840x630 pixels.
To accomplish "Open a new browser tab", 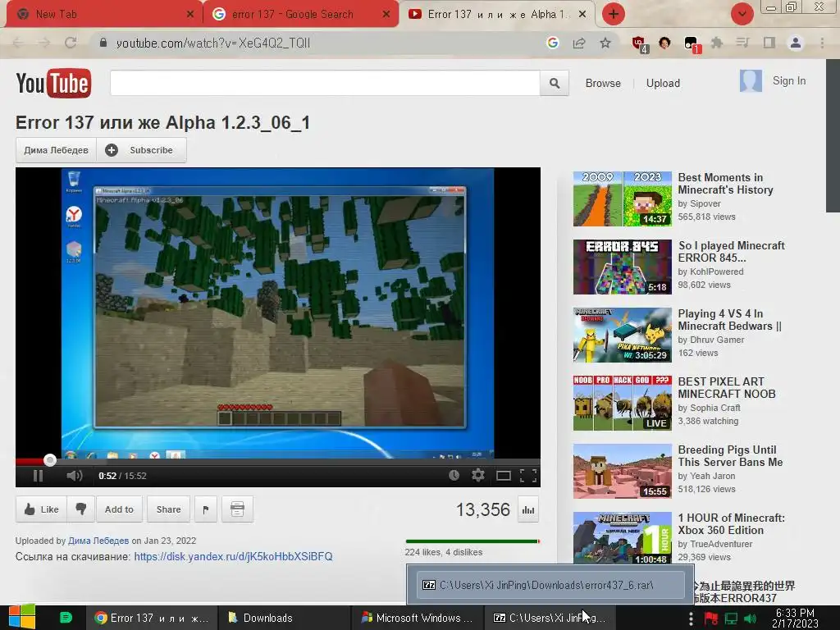I will [614, 14].
